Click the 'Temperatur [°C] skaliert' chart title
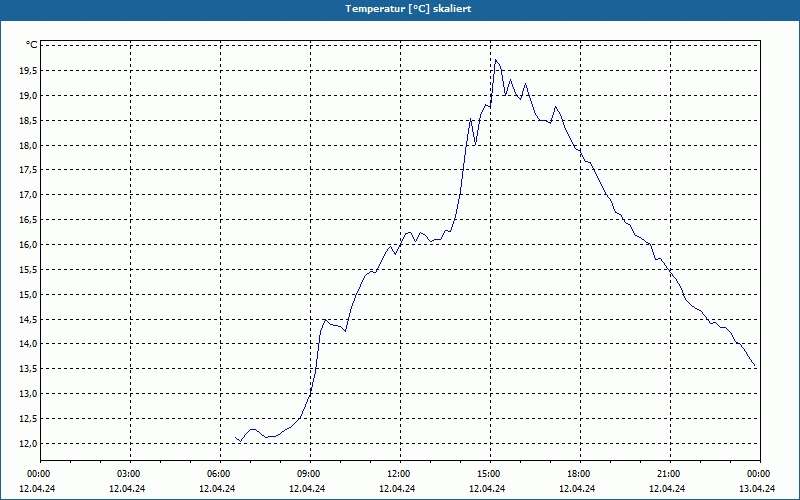 click(408, 9)
